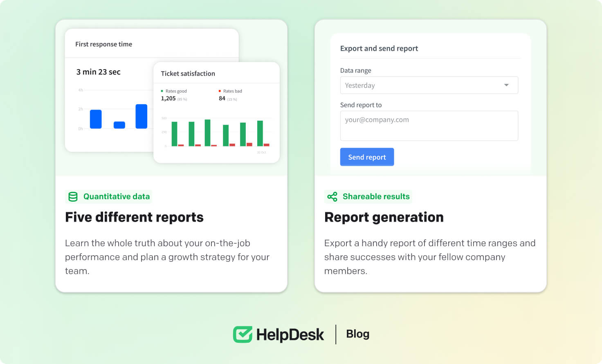Click the share icon beside Shareable results
The width and height of the screenshot is (602, 364).
(x=332, y=197)
